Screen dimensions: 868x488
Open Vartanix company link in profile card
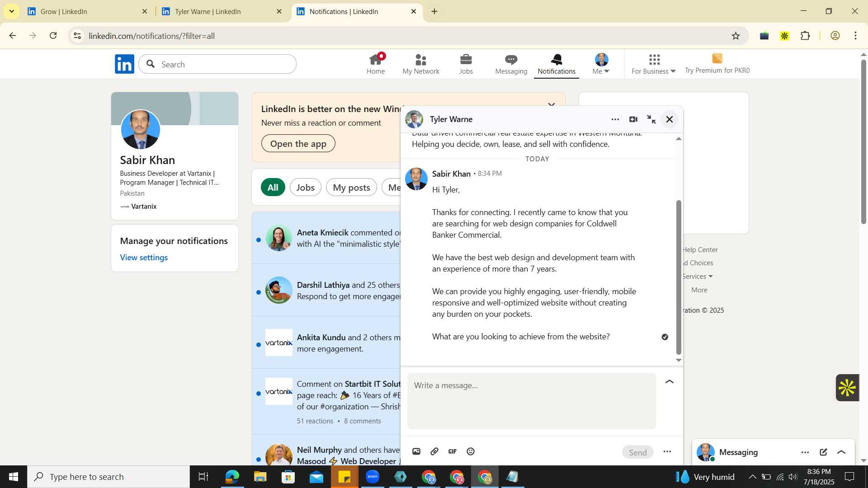(x=138, y=206)
